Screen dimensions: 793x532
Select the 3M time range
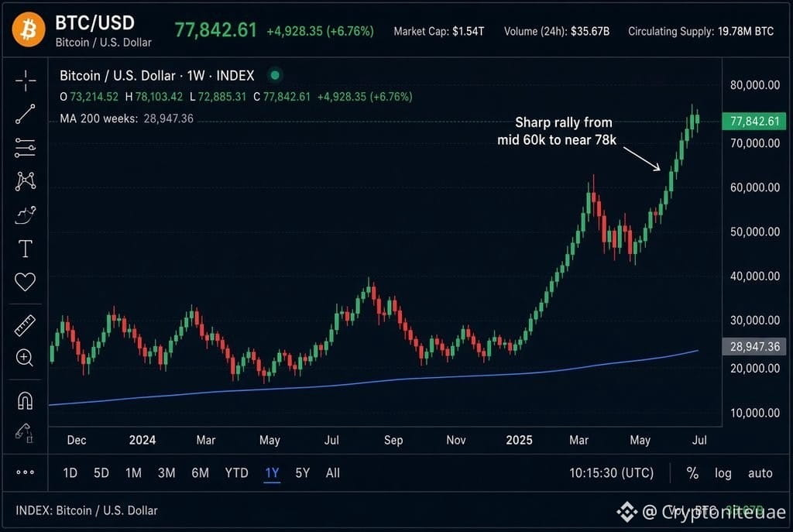tap(166, 473)
